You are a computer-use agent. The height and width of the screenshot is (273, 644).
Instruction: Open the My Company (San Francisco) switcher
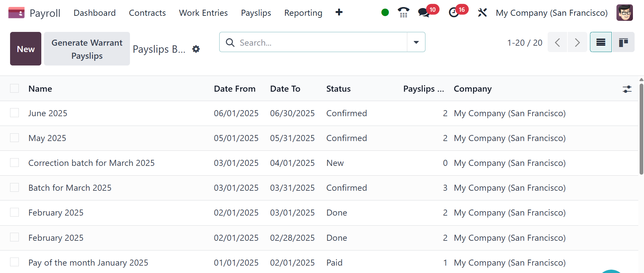[x=551, y=13]
